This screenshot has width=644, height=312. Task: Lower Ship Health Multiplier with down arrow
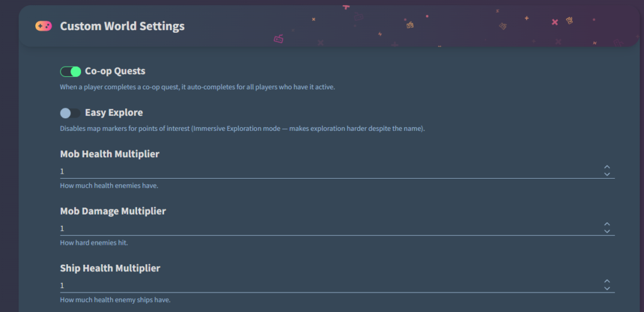[607, 289]
